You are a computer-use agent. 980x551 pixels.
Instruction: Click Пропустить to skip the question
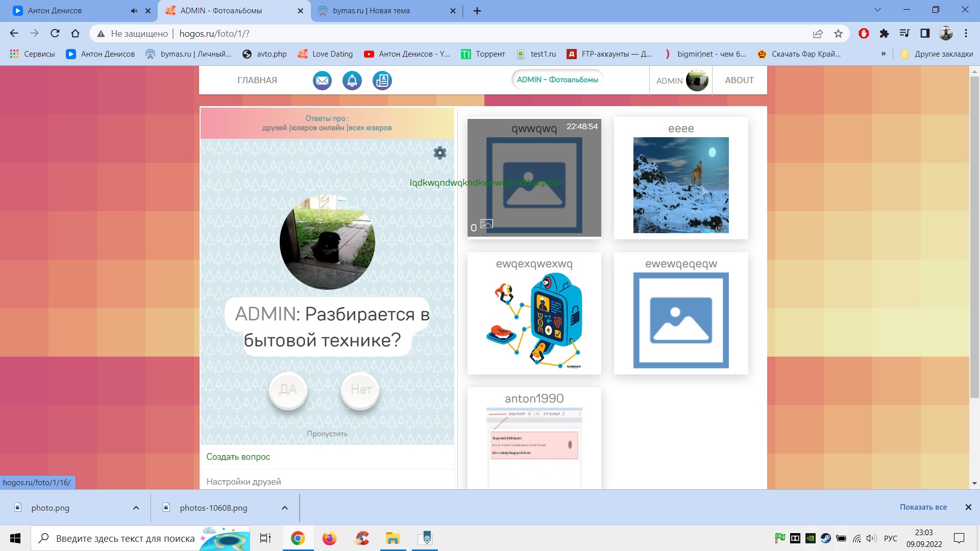[x=327, y=434]
